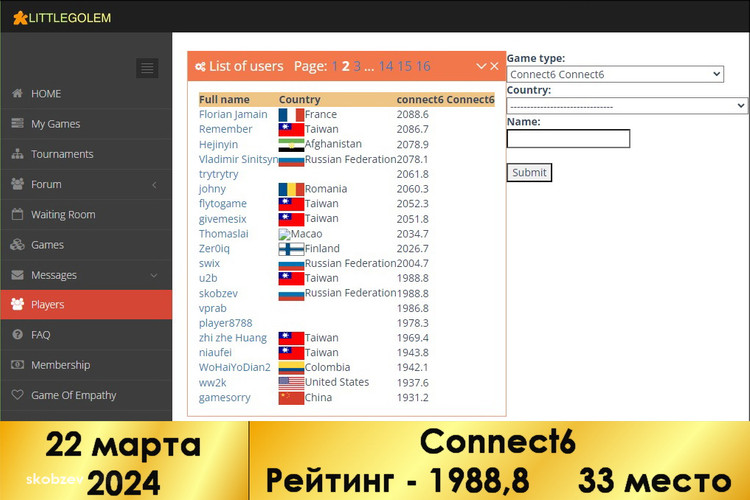This screenshot has height=500, width=750.
Task: Click the Waiting Room calendar icon
Action: (17, 214)
